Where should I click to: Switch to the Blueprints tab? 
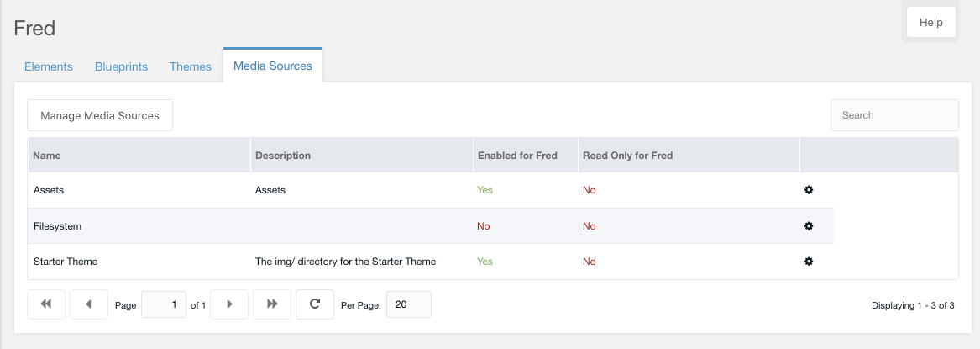[x=121, y=66]
